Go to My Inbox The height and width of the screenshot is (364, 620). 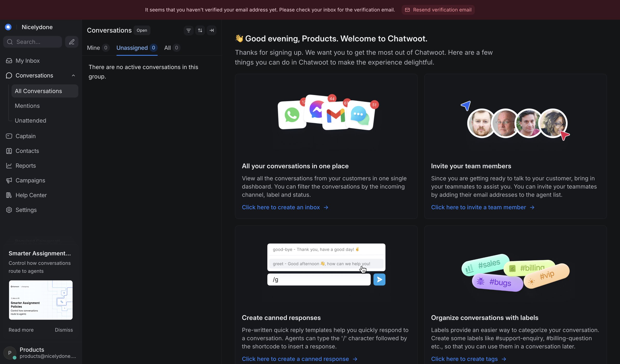(28, 61)
